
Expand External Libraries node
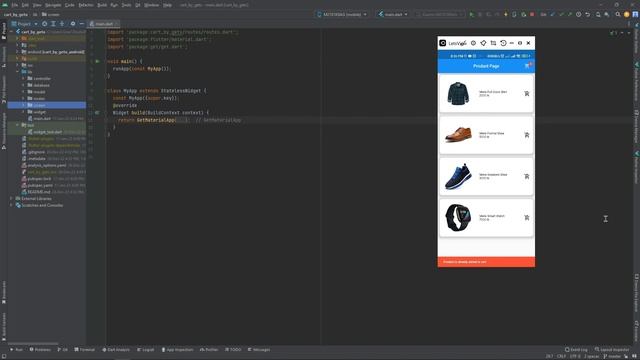[x=11, y=199]
